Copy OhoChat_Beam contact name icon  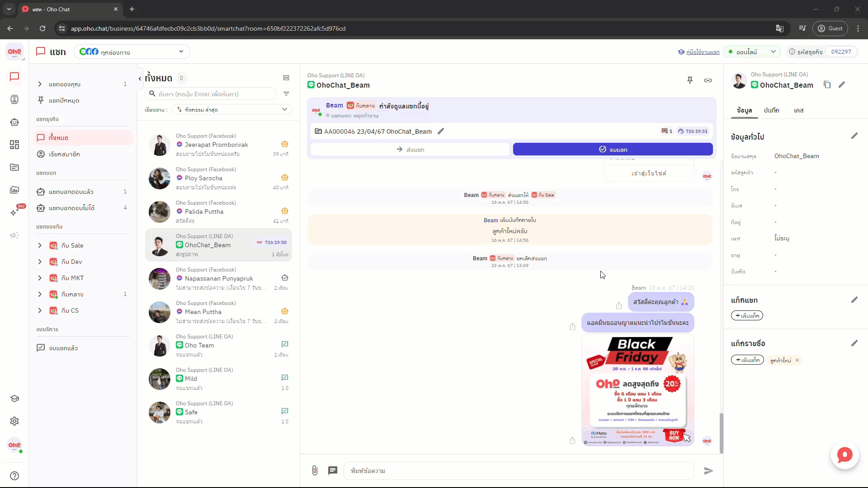coord(827,85)
